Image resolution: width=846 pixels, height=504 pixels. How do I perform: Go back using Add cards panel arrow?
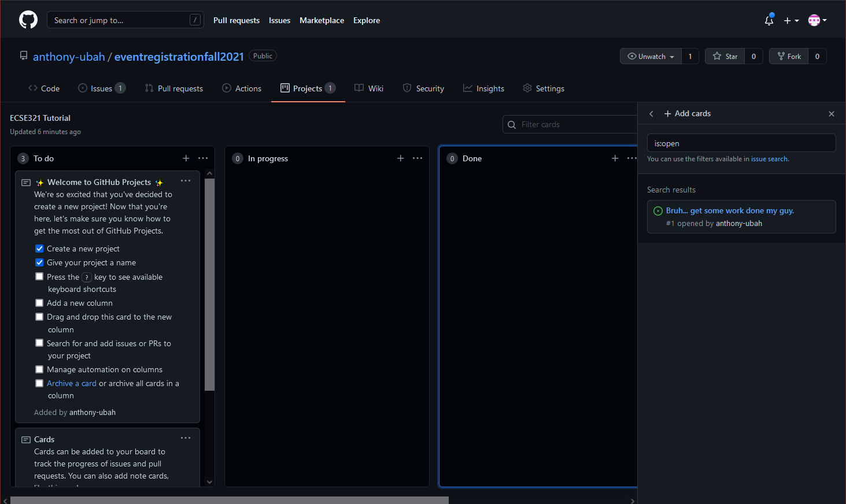tap(651, 114)
